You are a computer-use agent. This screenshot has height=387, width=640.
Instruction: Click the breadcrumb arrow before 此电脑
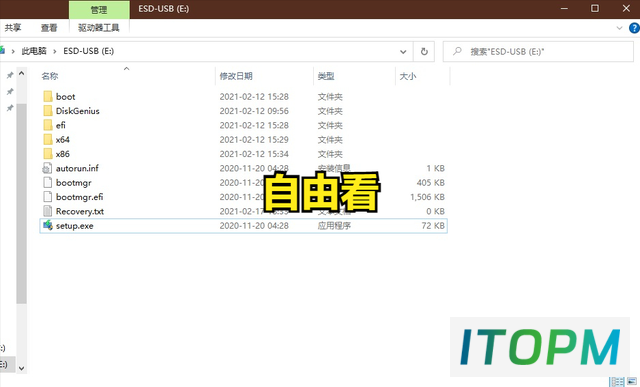pyautogui.click(x=13, y=51)
